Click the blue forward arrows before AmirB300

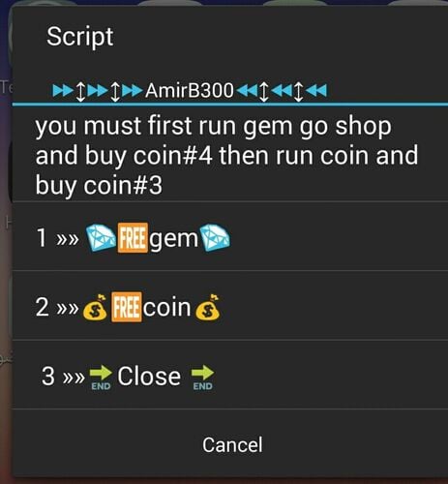98,91
